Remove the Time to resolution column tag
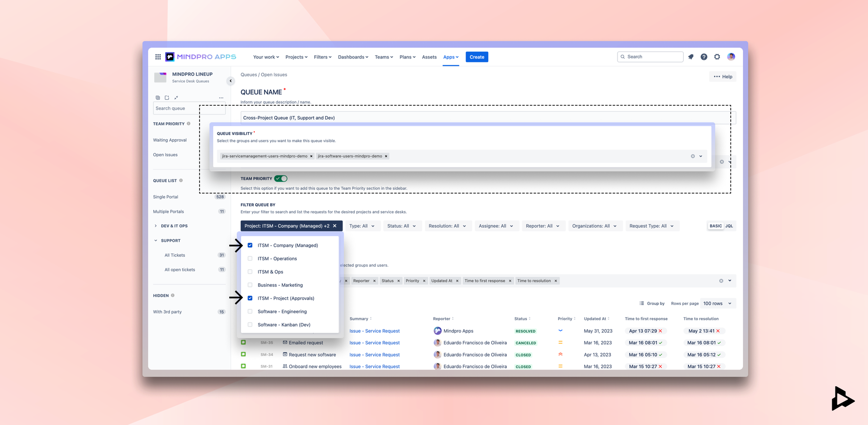The height and width of the screenshot is (425, 868). click(556, 281)
